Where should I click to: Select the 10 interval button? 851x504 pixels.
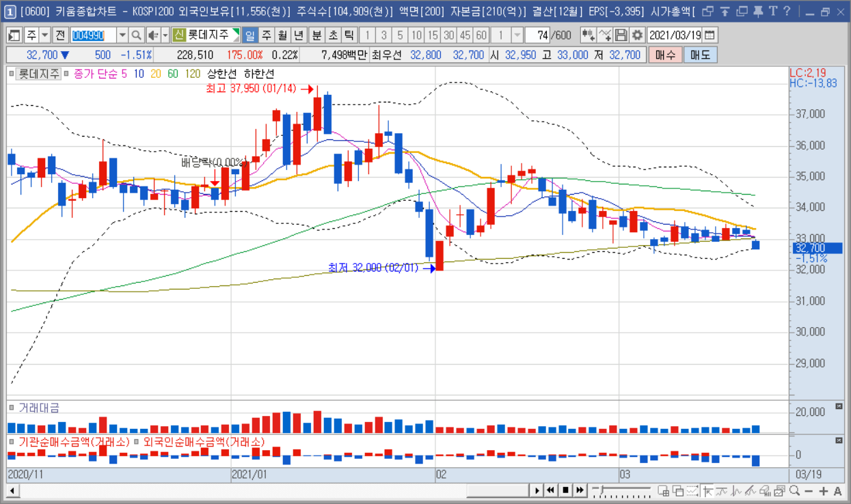point(416,36)
